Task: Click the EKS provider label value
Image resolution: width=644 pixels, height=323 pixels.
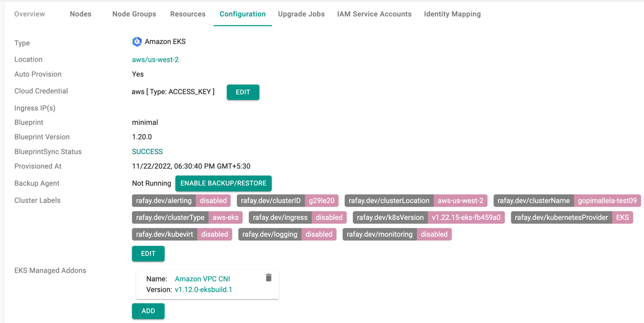Action: (x=623, y=217)
